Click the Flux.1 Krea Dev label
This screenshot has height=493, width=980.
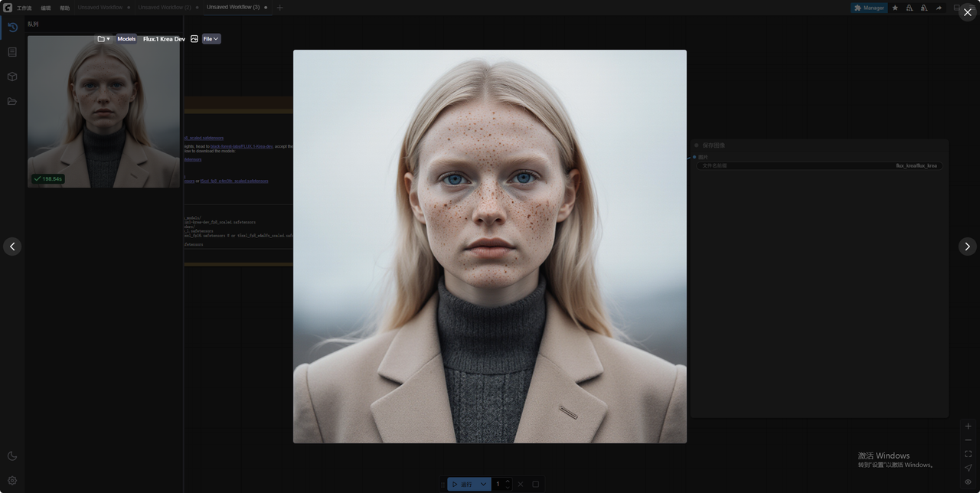[164, 39]
